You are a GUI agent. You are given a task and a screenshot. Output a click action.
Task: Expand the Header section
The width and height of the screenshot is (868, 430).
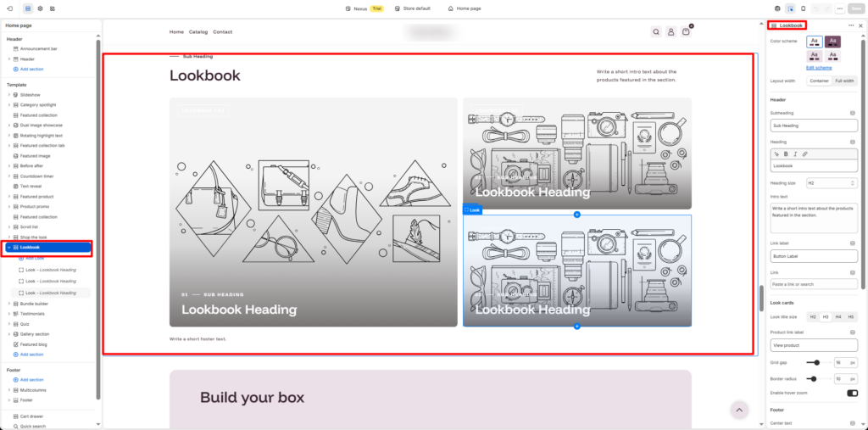click(8, 59)
